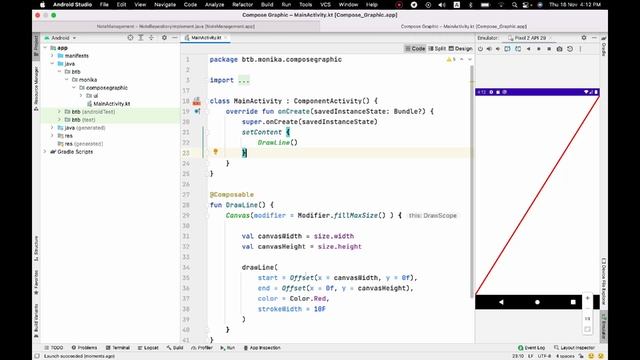640x360 pixels.
Task: Open the Logcat tool window
Action: (148, 348)
